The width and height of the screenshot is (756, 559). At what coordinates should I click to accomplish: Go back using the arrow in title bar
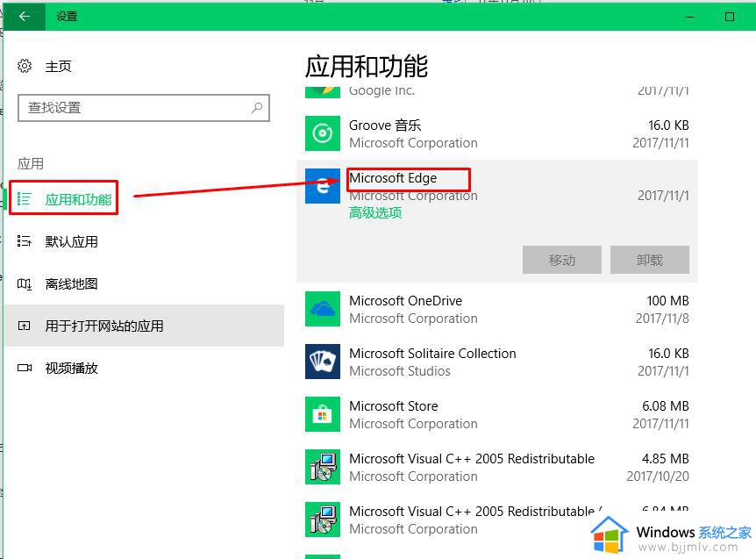tap(24, 17)
